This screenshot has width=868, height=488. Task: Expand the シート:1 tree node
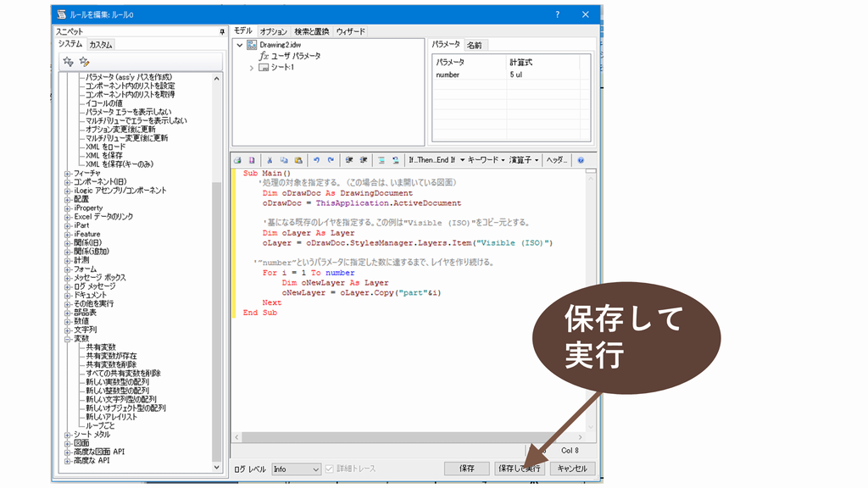click(x=252, y=68)
